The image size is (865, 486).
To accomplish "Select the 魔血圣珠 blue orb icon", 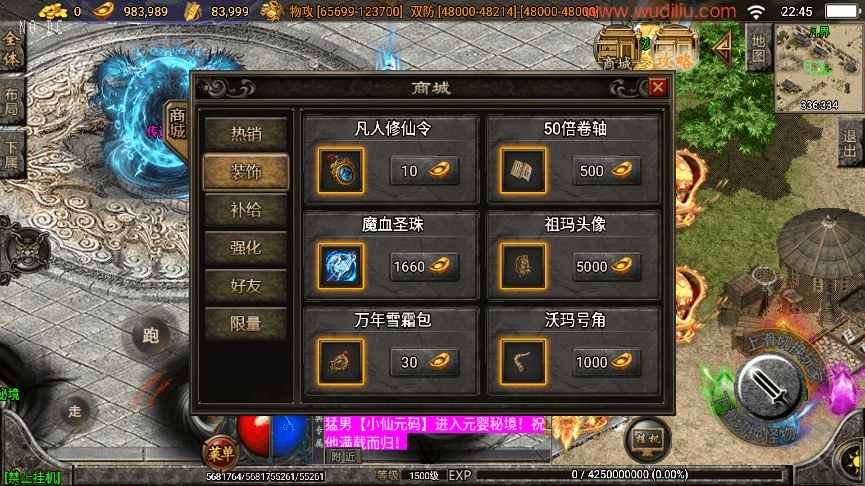I will (x=341, y=266).
